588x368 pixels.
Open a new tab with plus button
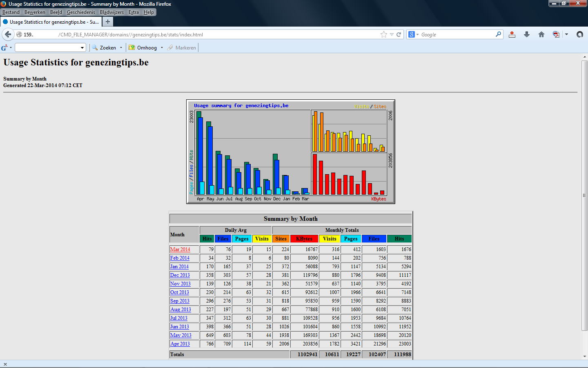(x=108, y=22)
